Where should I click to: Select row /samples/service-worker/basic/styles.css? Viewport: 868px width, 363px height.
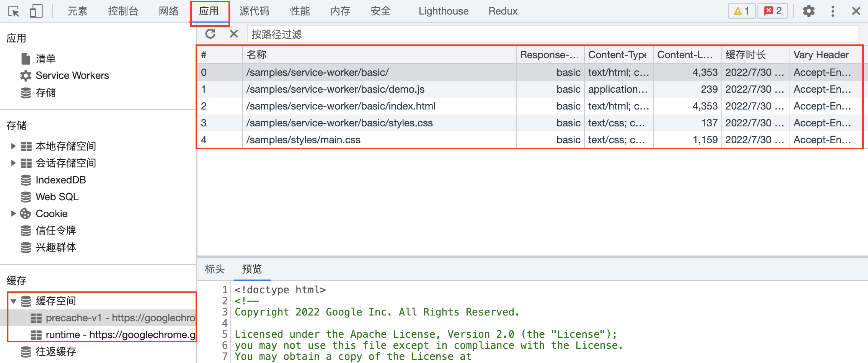point(530,123)
